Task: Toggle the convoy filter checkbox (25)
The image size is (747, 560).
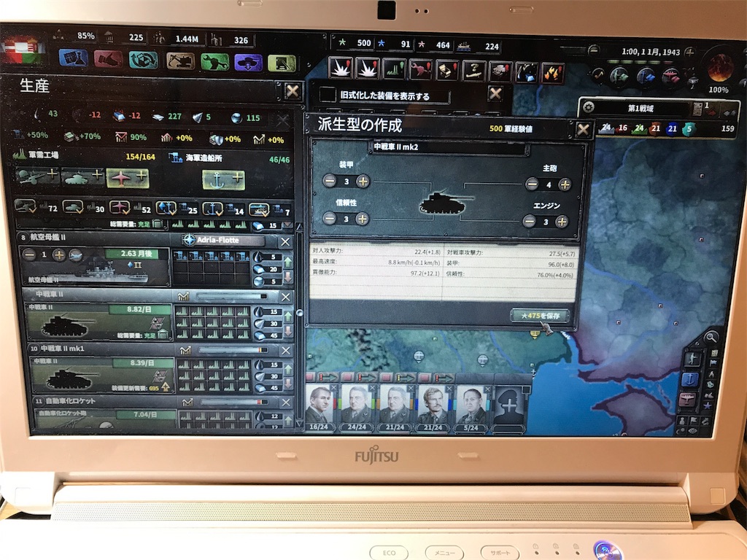Action: click(166, 208)
